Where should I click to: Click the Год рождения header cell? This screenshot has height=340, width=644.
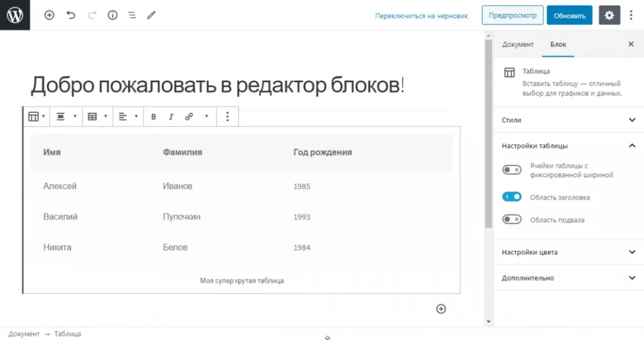coord(323,152)
